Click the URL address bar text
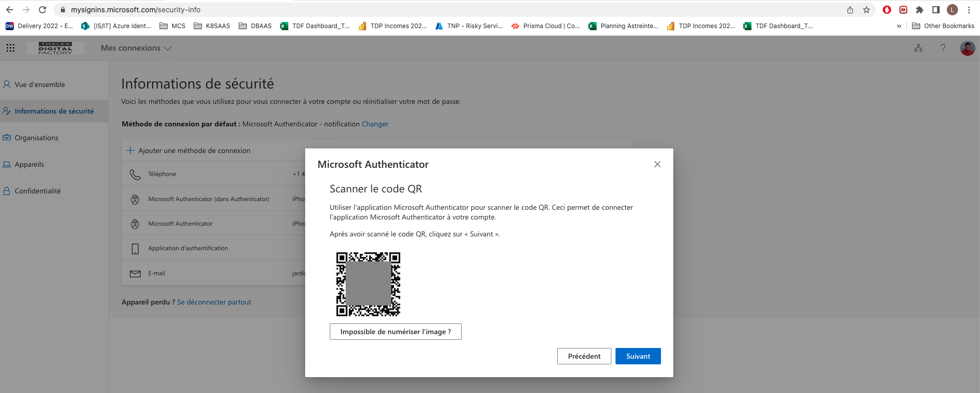 (x=135, y=10)
